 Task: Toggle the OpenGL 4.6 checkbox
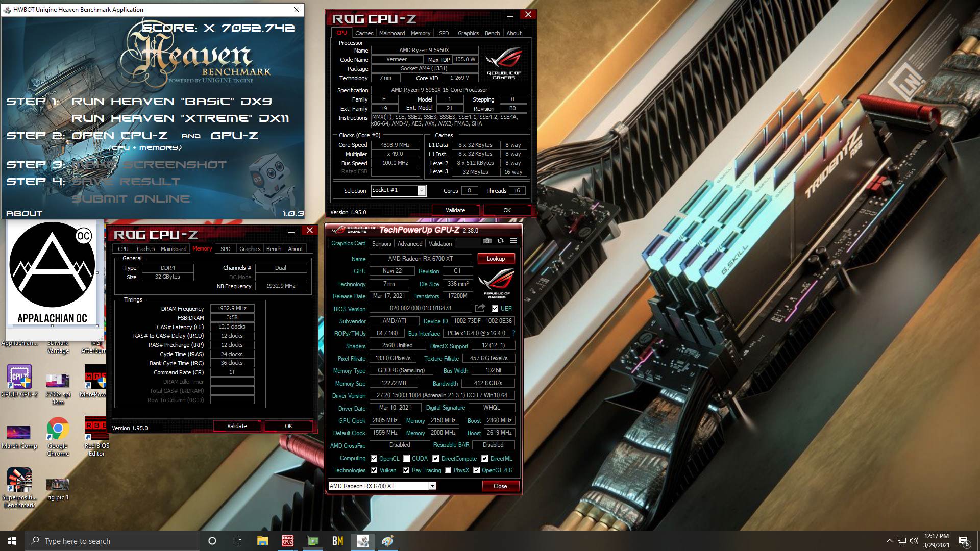477,470
